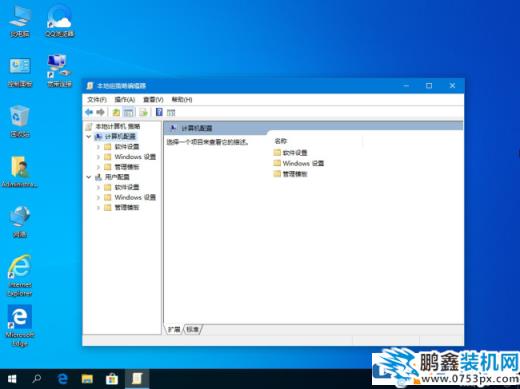
Task: Collapse the 用户配置 tree node
Action: (x=89, y=177)
